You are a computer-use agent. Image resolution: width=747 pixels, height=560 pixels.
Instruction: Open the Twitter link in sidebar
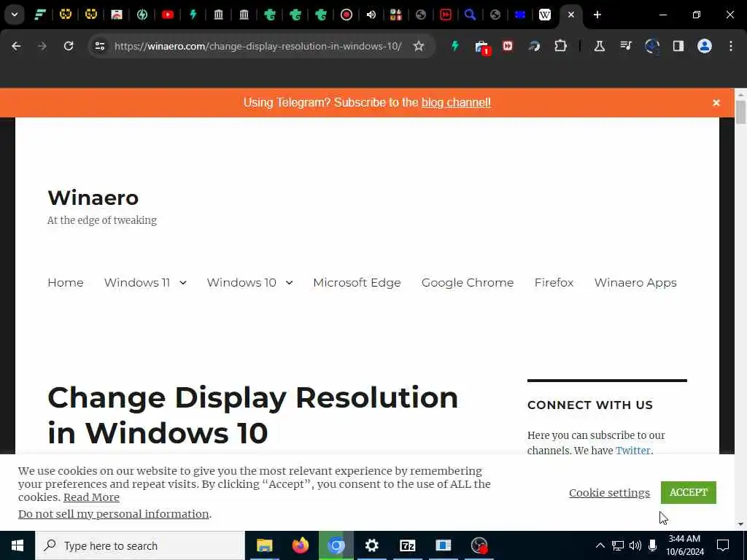(632, 451)
